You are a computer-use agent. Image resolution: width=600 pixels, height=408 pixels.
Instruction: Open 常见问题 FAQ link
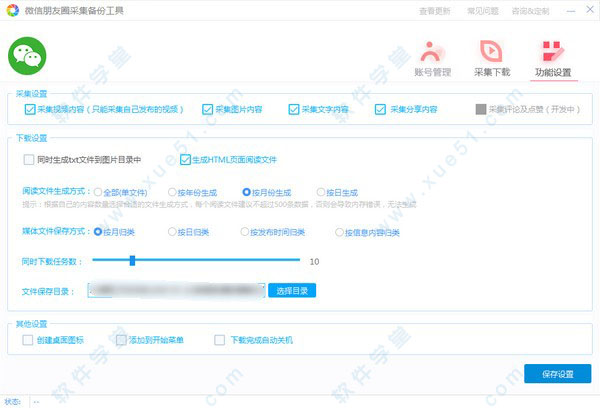pos(483,11)
